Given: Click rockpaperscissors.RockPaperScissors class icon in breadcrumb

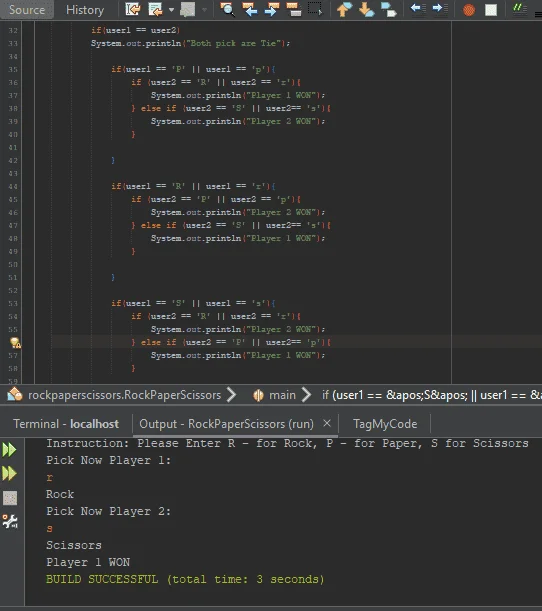Looking at the screenshot, I should click(x=15, y=395).
